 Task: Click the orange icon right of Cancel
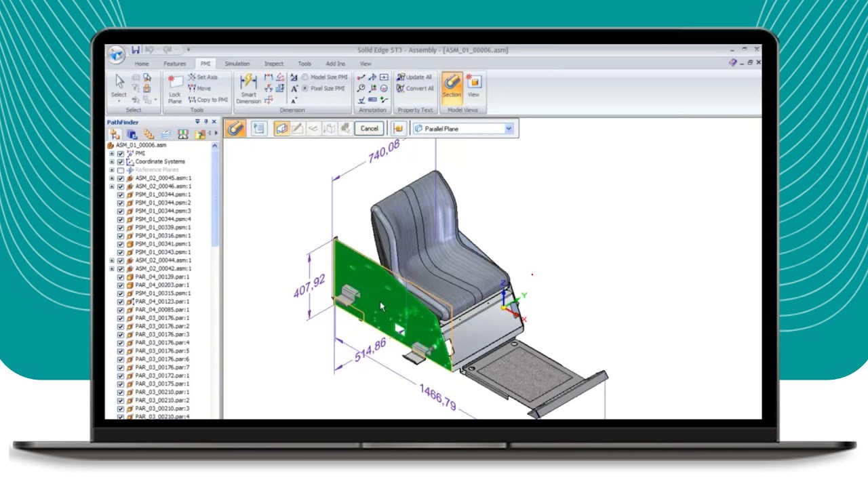coord(399,128)
